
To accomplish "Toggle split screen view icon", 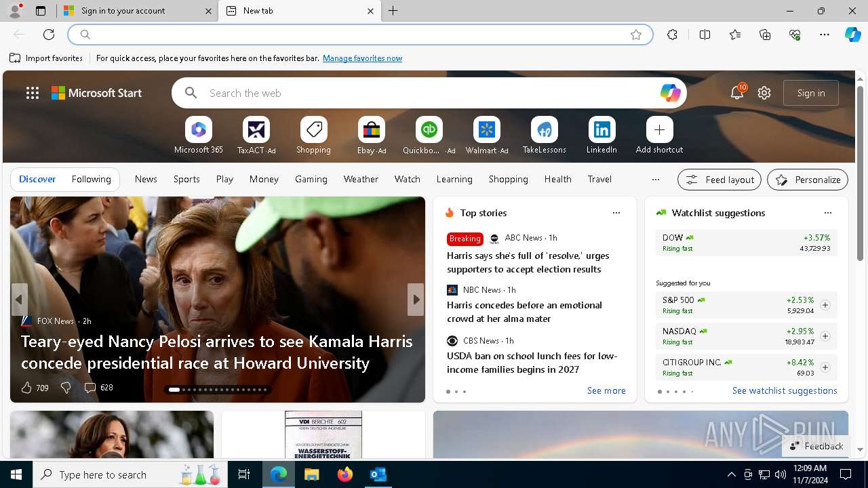I will [705, 35].
